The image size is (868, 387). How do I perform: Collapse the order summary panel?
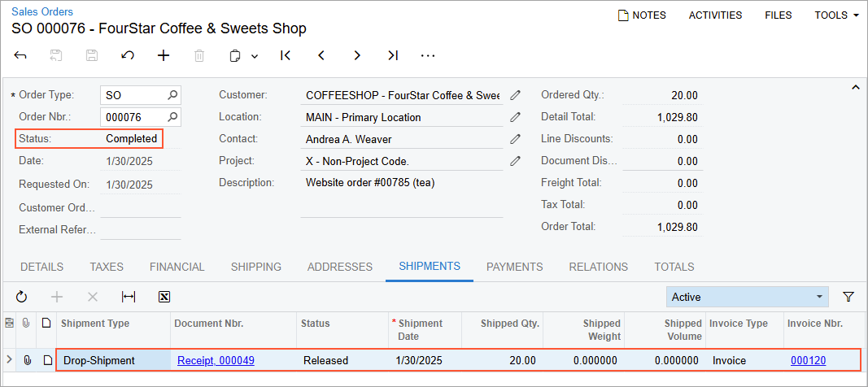coord(855,87)
